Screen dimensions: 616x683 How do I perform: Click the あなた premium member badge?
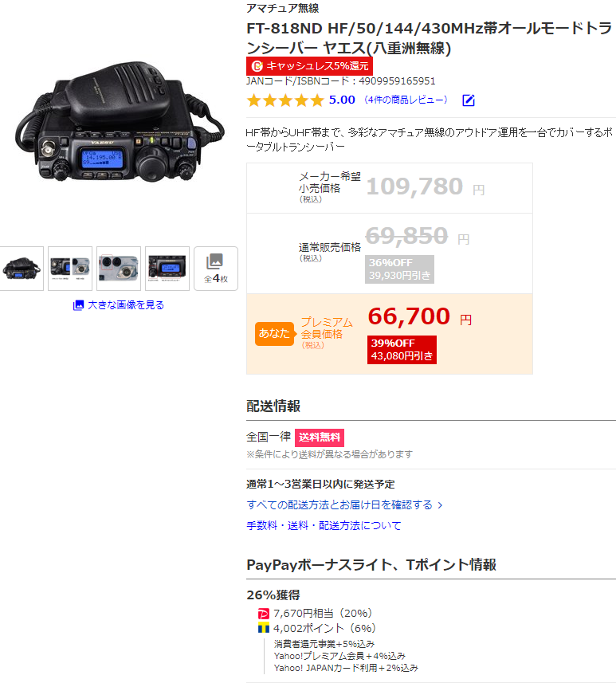click(274, 334)
